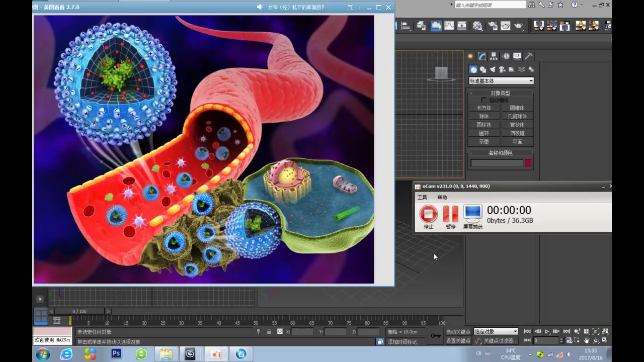
Task: Open oCam 工具 menu
Action: point(422,198)
